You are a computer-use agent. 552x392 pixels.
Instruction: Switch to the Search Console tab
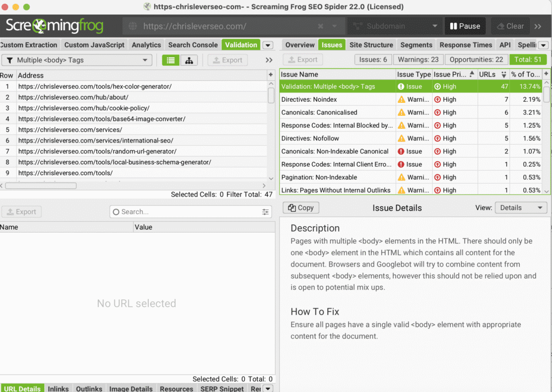tap(192, 45)
